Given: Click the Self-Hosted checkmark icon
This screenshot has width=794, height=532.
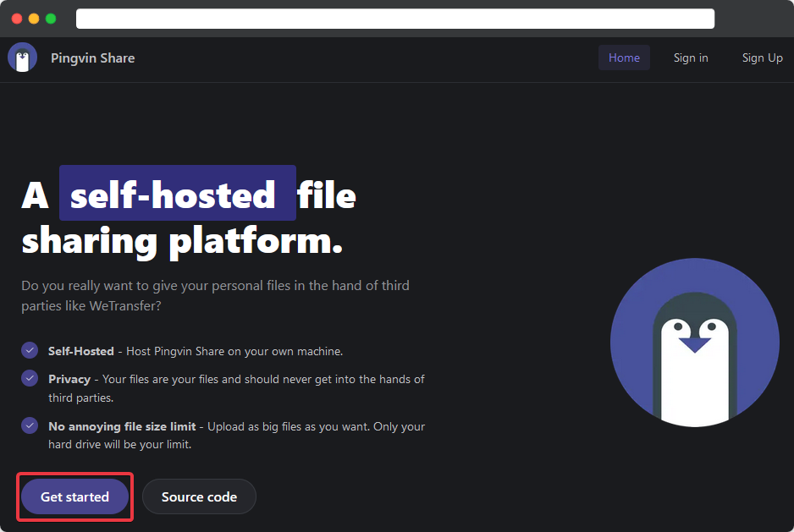Looking at the screenshot, I should pos(30,350).
